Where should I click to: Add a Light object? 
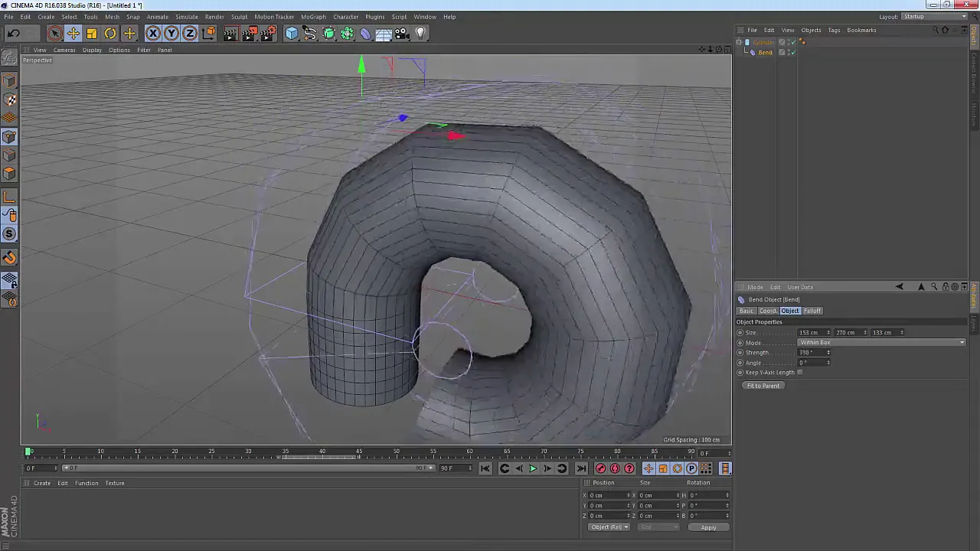(420, 33)
